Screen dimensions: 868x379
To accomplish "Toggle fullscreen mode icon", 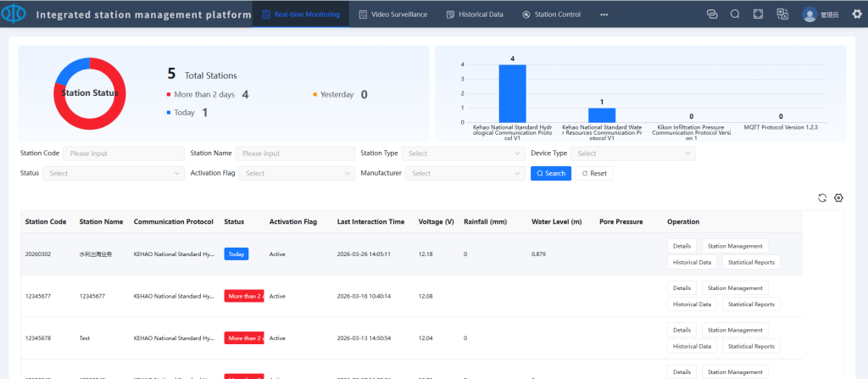I will (759, 14).
